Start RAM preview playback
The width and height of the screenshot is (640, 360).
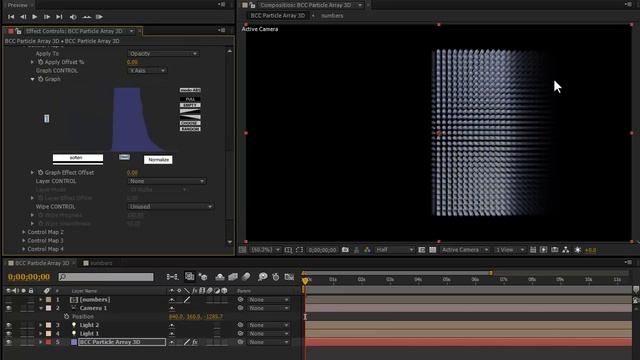click(x=99, y=17)
